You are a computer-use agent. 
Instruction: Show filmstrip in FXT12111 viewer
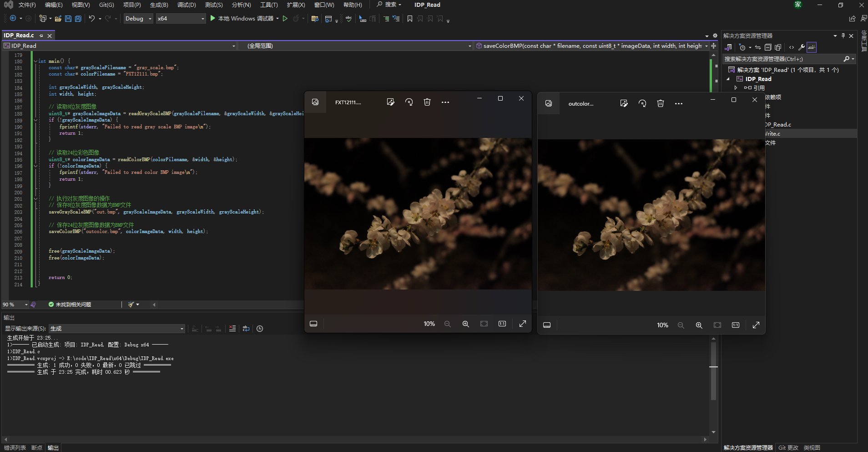click(x=313, y=324)
